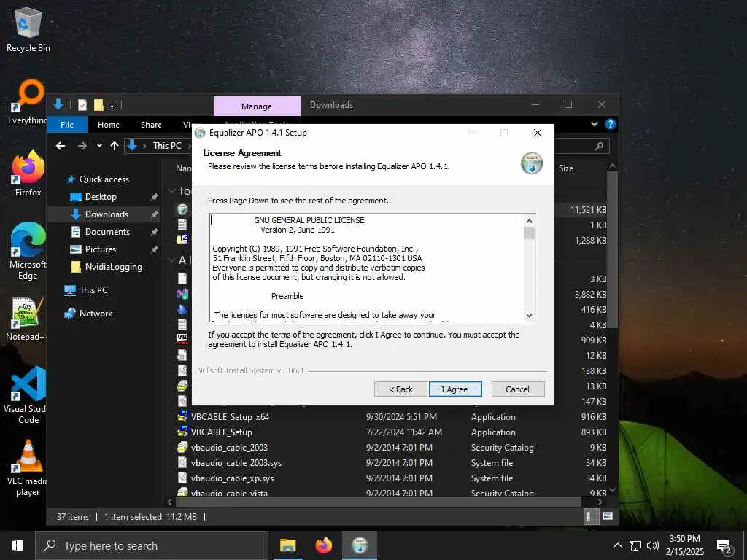Open Share ribbon tab in File Explorer
This screenshot has height=560, width=747.
(151, 124)
